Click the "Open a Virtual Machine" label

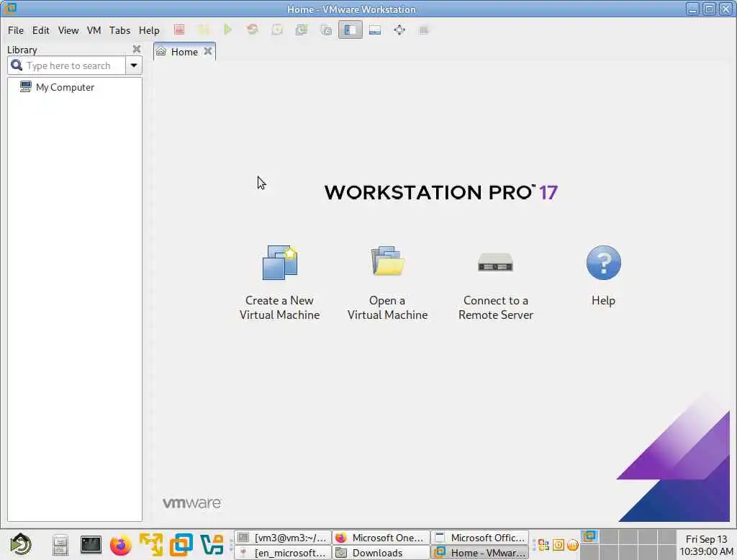[x=388, y=307]
